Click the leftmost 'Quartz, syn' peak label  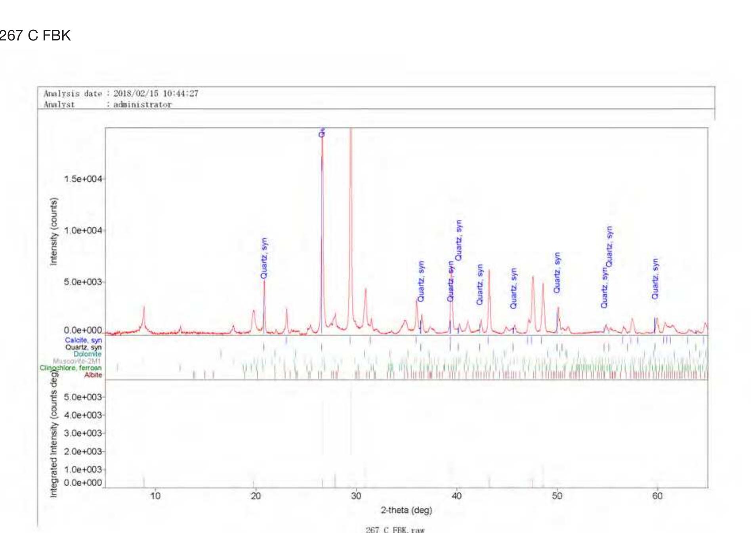coord(264,258)
